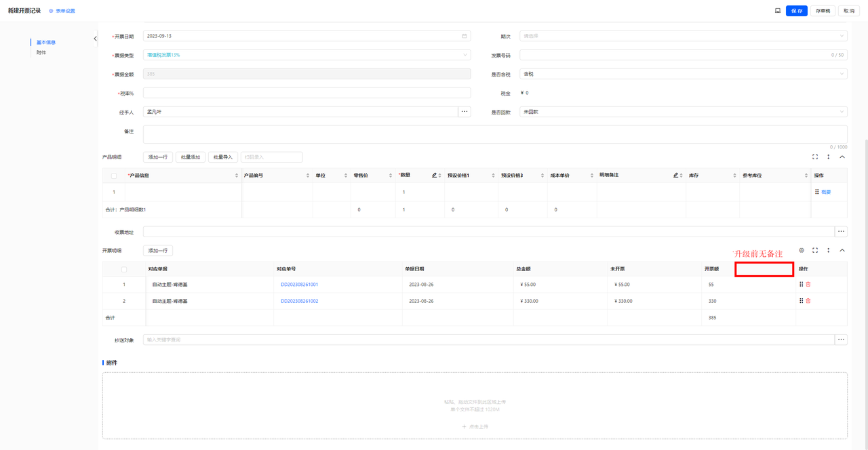Click the 概要 link in product row
The image size is (868, 450).
click(826, 192)
